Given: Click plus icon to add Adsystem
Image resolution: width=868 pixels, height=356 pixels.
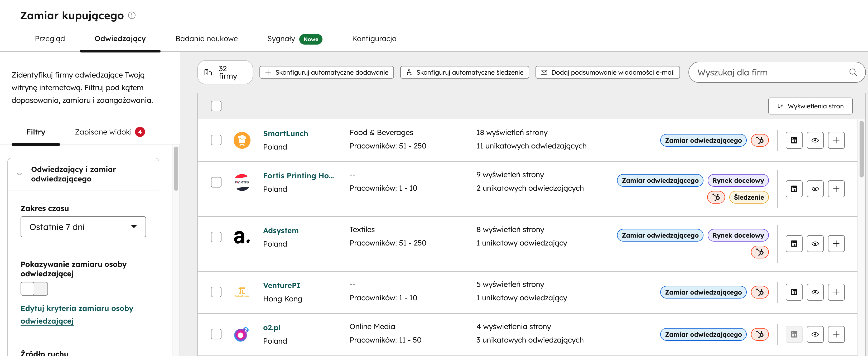Looking at the screenshot, I should tap(836, 243).
